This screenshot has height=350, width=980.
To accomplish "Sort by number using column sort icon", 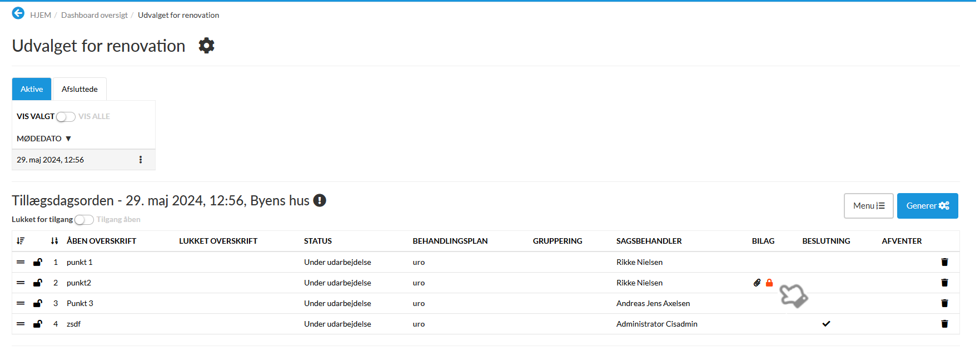I will point(54,241).
